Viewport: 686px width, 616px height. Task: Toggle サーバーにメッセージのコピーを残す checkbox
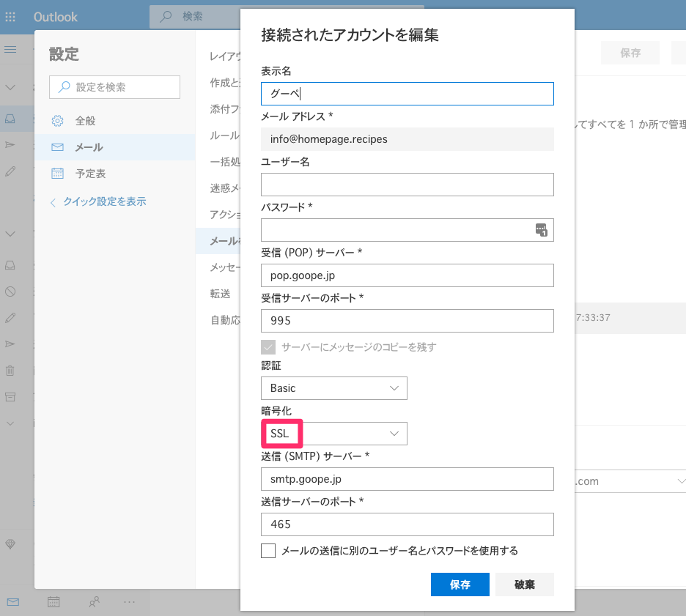(268, 347)
